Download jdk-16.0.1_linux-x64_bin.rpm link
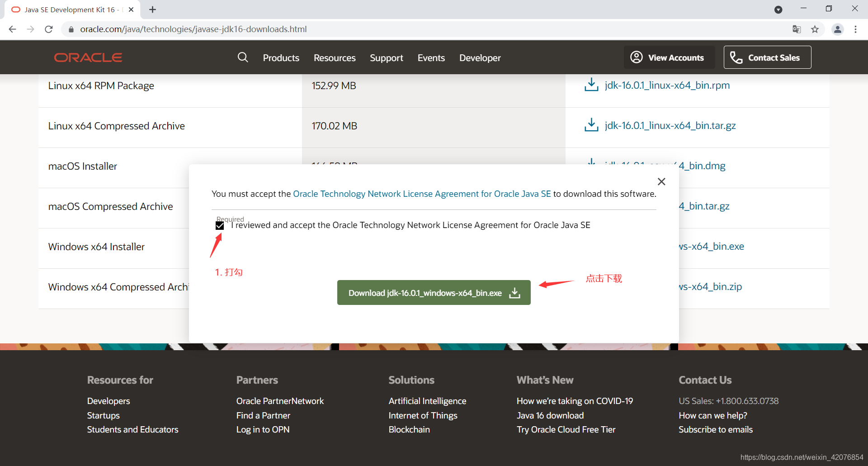The image size is (868, 466). pyautogui.click(x=667, y=85)
